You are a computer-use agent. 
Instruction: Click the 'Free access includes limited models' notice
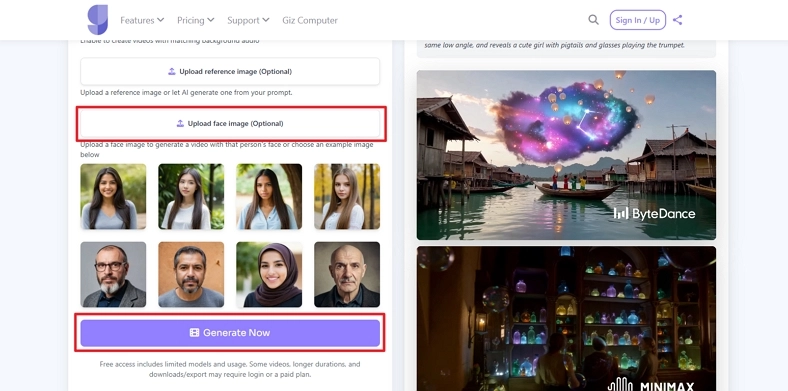230,369
